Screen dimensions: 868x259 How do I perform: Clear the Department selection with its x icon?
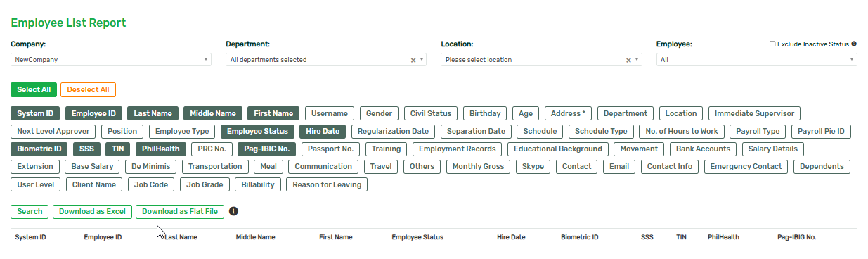click(413, 60)
